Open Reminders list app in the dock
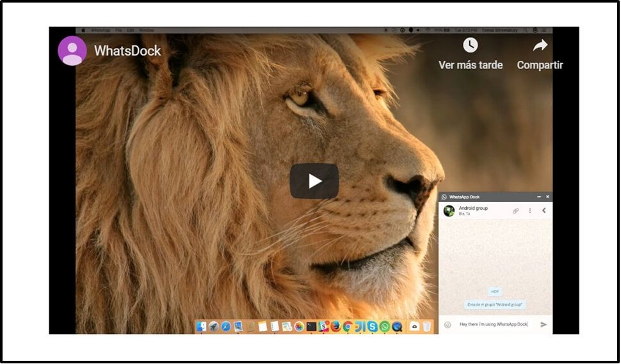This screenshot has height=364, width=621. point(275,326)
